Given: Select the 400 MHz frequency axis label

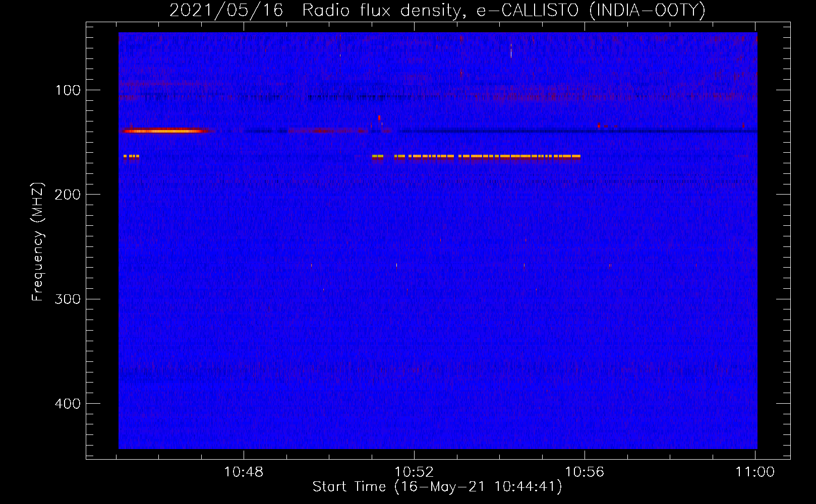Looking at the screenshot, I should (68, 404).
